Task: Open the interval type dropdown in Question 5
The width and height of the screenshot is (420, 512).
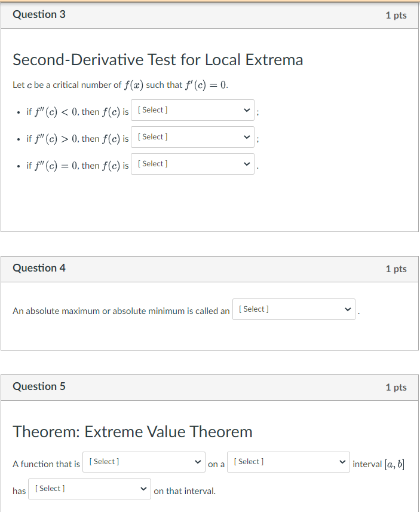Action: 288,462
